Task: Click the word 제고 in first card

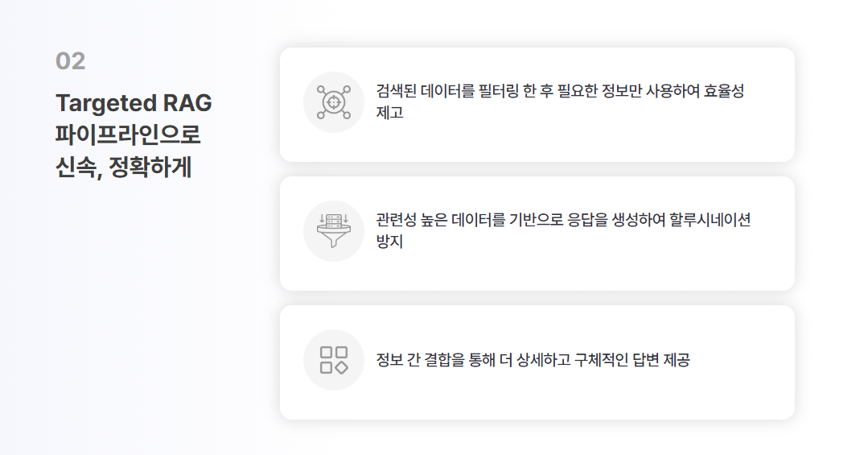Action: pos(389,113)
